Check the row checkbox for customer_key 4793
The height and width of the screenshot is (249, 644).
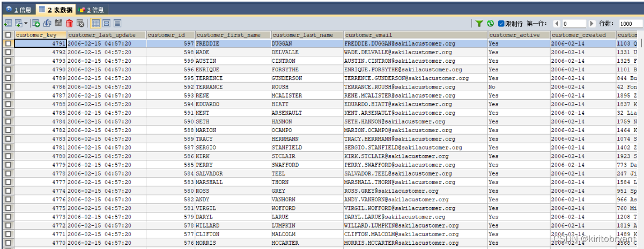click(8, 61)
